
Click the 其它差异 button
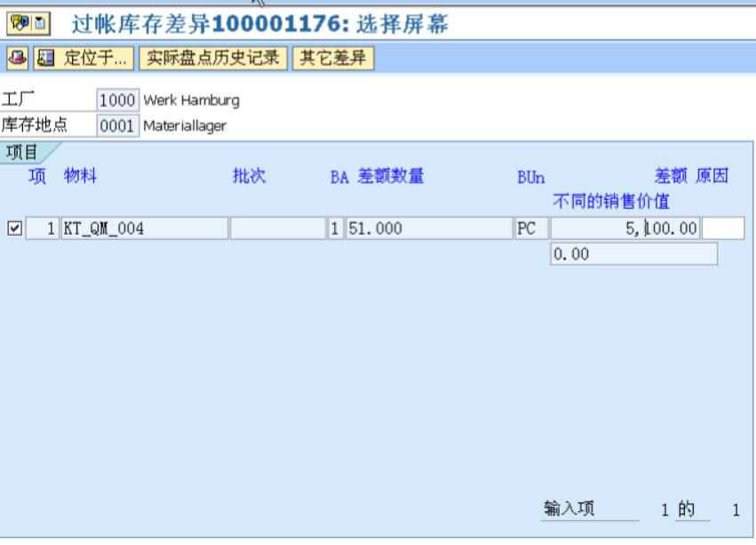332,58
